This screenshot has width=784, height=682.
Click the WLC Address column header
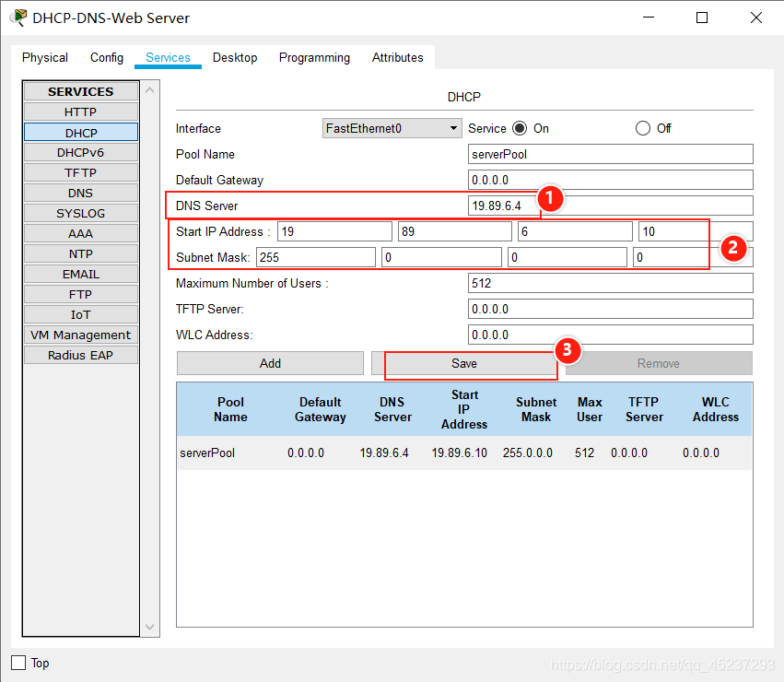pos(716,409)
